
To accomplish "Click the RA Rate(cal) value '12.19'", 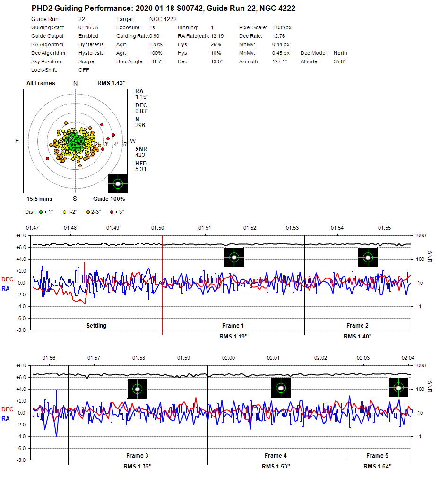I will [217, 36].
